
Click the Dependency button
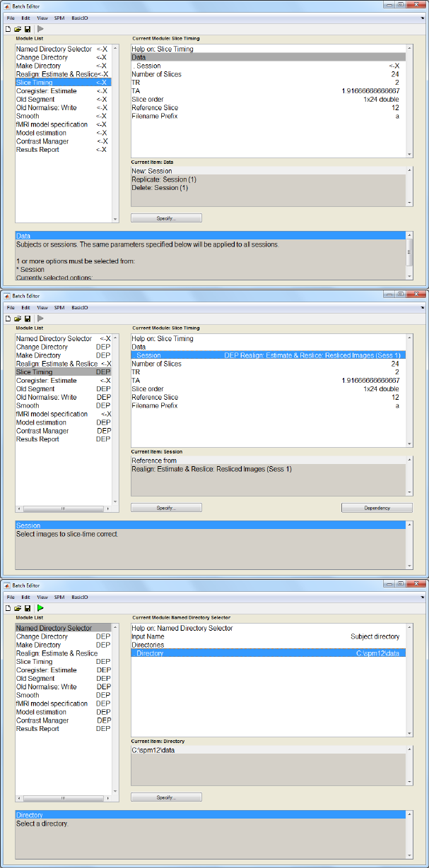tap(377, 508)
